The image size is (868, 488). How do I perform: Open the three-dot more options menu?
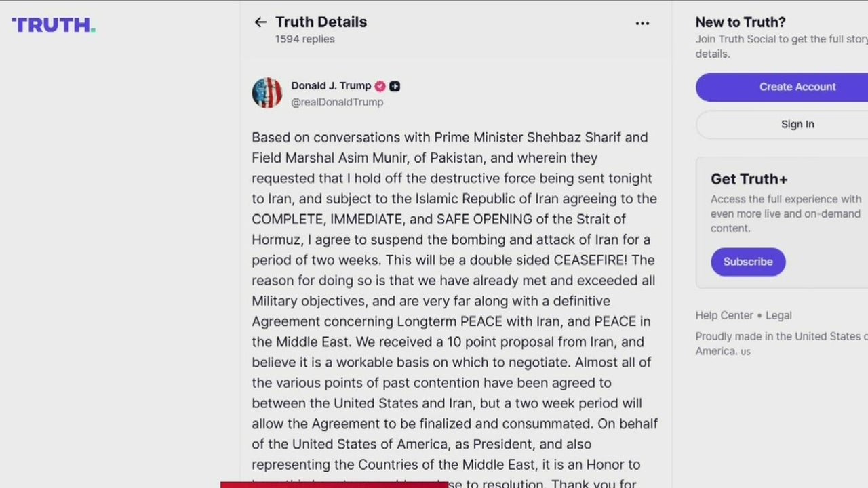[x=642, y=23]
